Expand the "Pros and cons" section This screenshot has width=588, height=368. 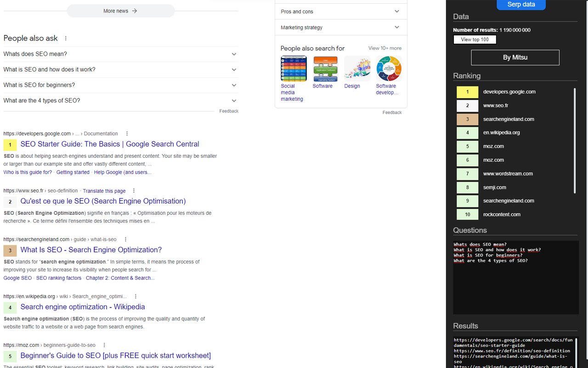340,11
